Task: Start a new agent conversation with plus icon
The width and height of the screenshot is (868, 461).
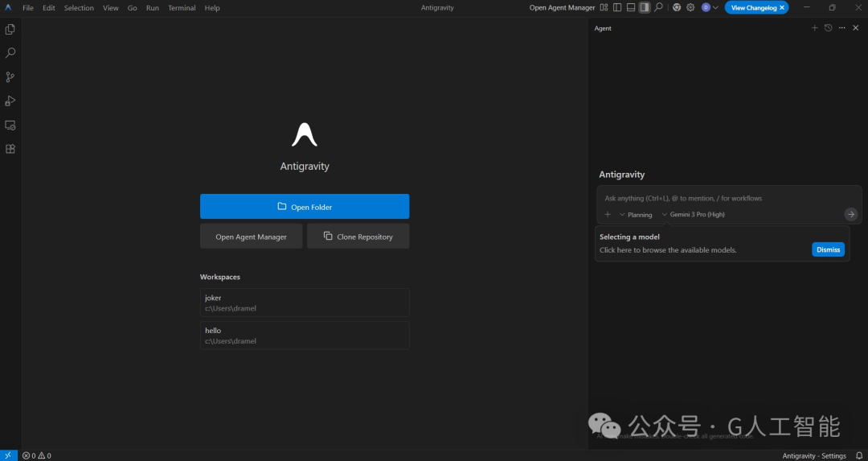Action: click(814, 28)
